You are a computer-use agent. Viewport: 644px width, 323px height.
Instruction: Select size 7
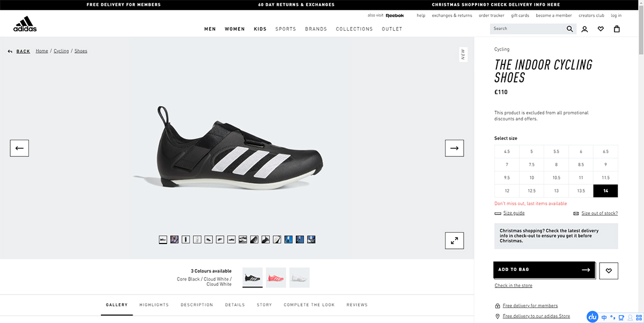[507, 164]
